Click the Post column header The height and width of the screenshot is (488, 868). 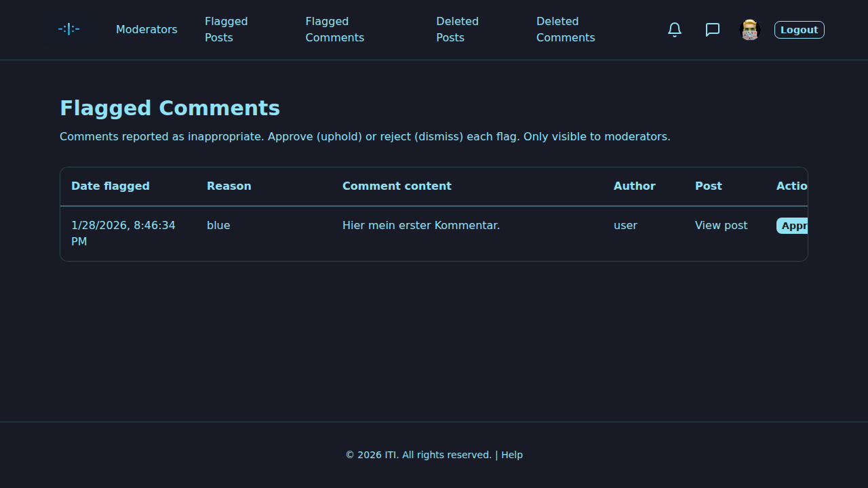point(709,186)
